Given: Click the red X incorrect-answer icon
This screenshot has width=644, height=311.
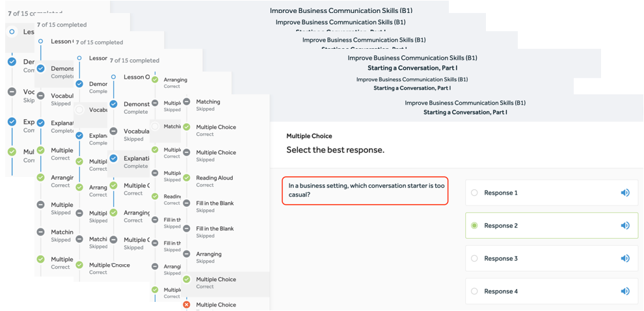Looking at the screenshot, I should [187, 304].
